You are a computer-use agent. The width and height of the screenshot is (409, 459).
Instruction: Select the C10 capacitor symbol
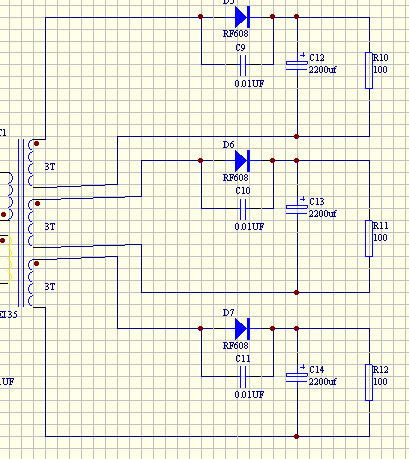(x=243, y=209)
